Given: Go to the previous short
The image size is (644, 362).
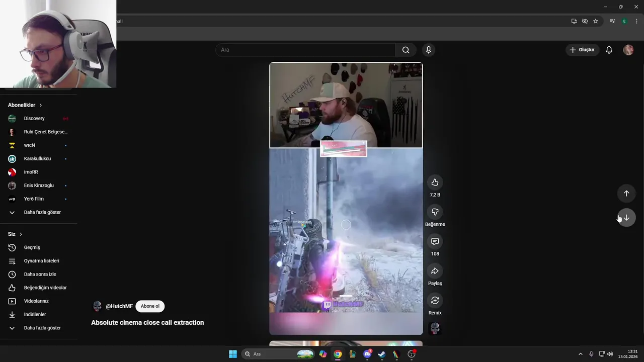Looking at the screenshot, I should click(x=626, y=194).
